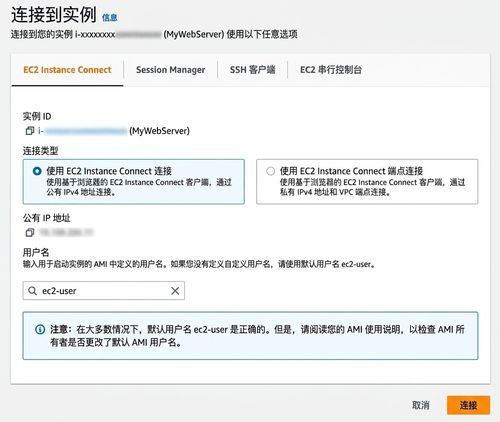This screenshot has height=422, width=500.
Task: Select the 使用 EC2 Instance Connect 连接 radio button
Action: [x=37, y=171]
